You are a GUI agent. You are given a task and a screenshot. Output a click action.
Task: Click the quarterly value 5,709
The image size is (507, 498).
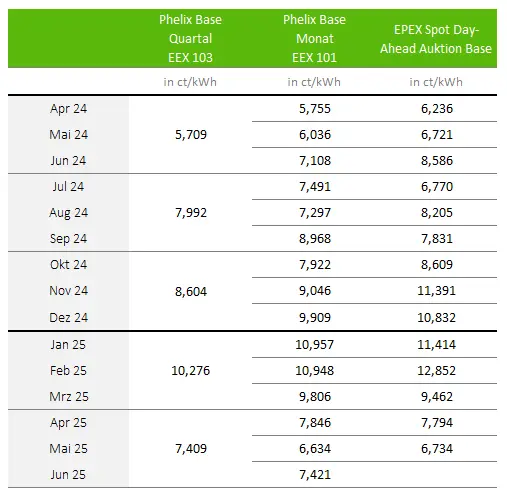pyautogui.click(x=191, y=135)
